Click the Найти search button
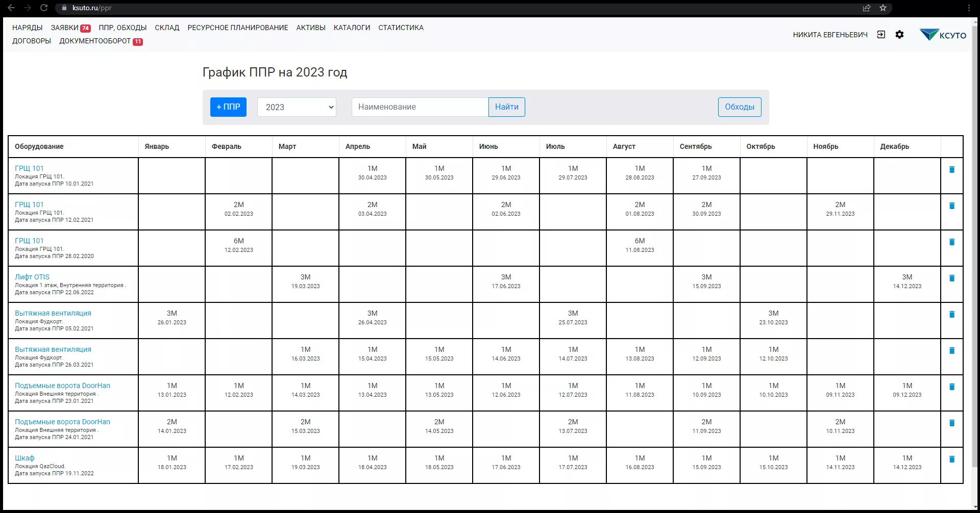Image resolution: width=980 pixels, height=513 pixels. (x=506, y=107)
